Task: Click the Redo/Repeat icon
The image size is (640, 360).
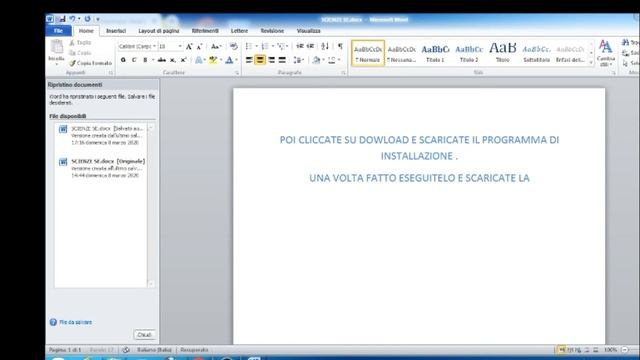Action: pos(87,19)
